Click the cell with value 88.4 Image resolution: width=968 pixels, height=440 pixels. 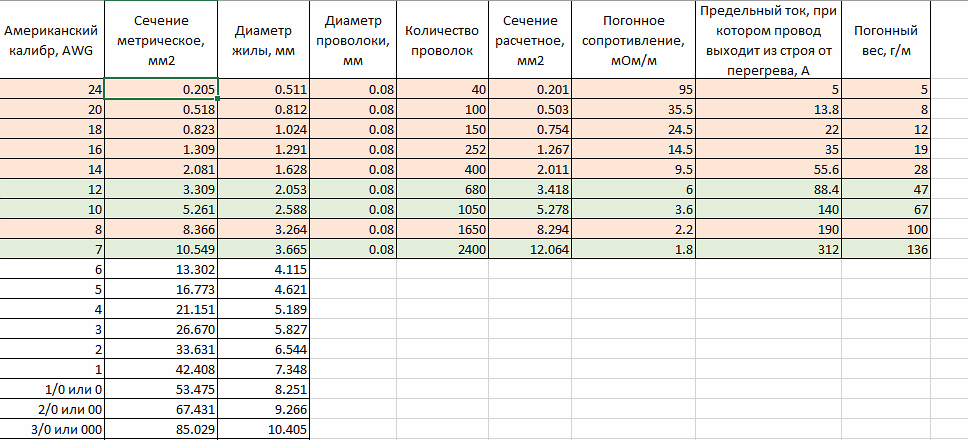(769, 190)
